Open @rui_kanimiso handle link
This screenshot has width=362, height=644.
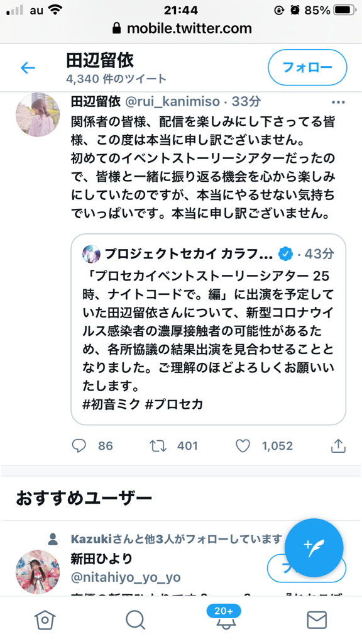coord(172,101)
